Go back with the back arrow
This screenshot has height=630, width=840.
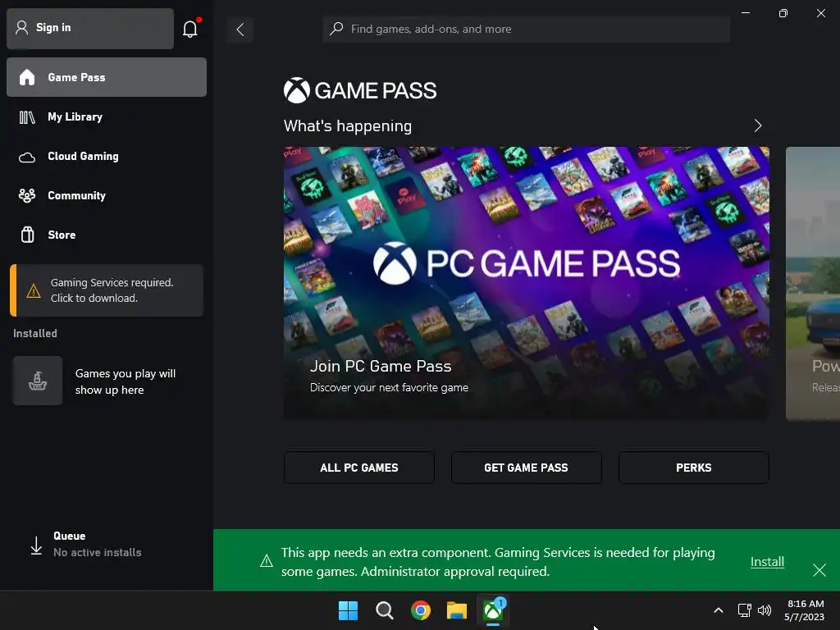pyautogui.click(x=240, y=30)
